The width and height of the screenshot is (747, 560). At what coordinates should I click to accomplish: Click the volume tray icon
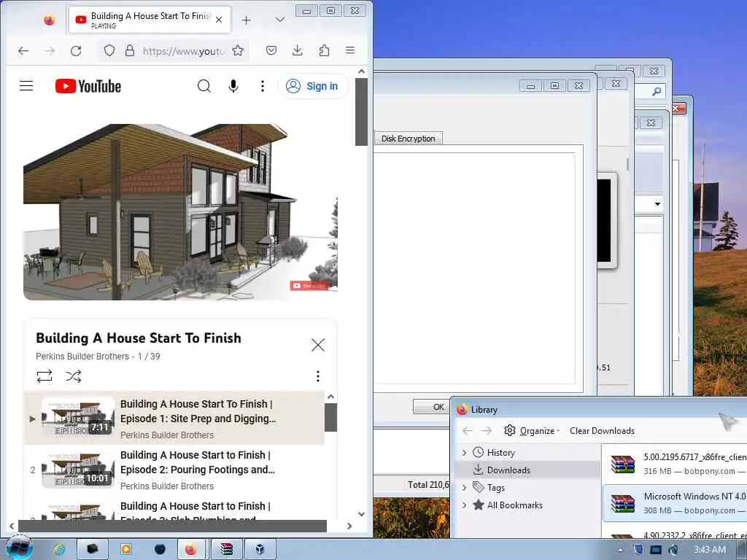(673, 550)
